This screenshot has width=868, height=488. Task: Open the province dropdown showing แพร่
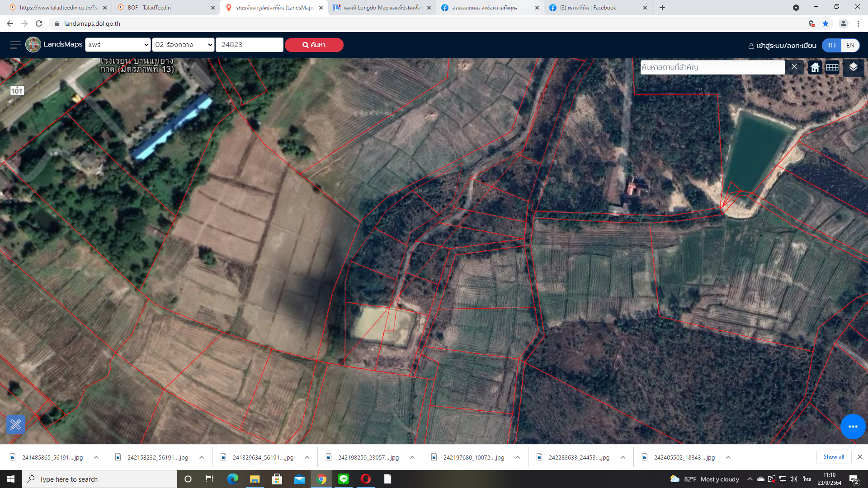118,45
